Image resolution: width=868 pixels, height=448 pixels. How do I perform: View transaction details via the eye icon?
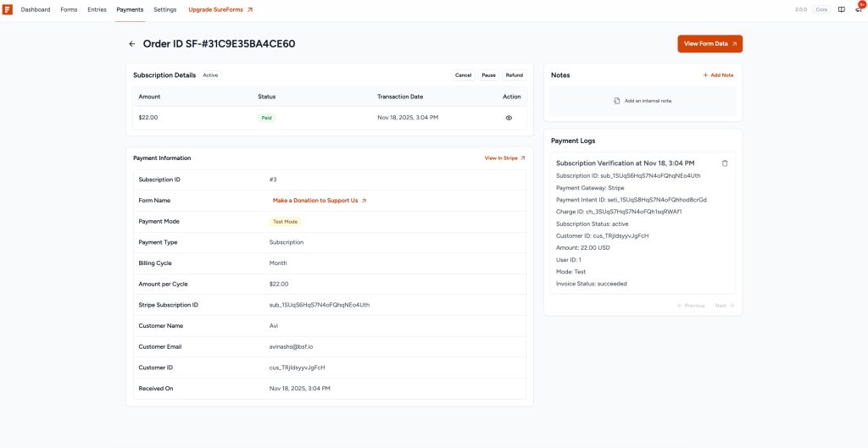point(509,118)
